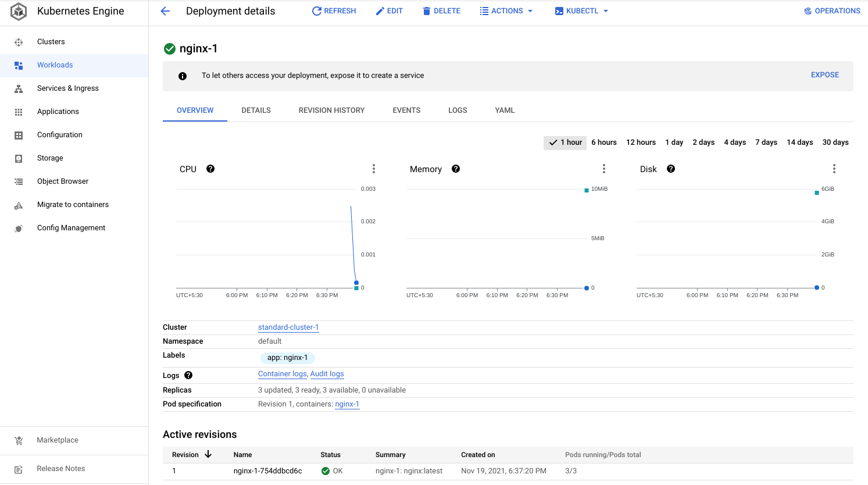The image size is (868, 485).
Task: Expand the ACTIONS dropdown
Action: pos(506,11)
